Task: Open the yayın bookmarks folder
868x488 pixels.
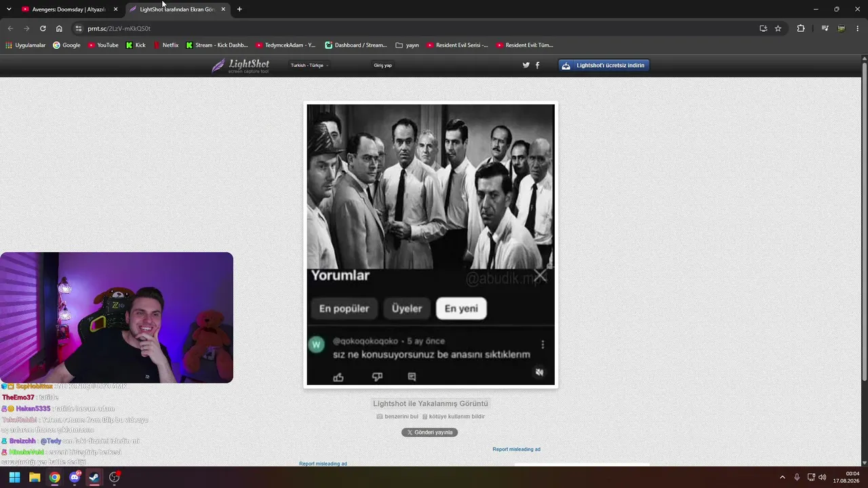Action: click(407, 45)
